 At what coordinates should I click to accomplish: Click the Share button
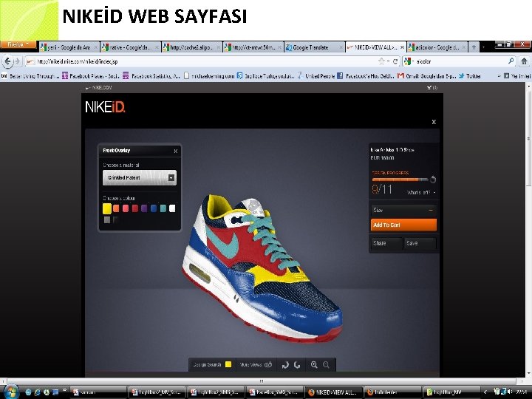pos(386,243)
